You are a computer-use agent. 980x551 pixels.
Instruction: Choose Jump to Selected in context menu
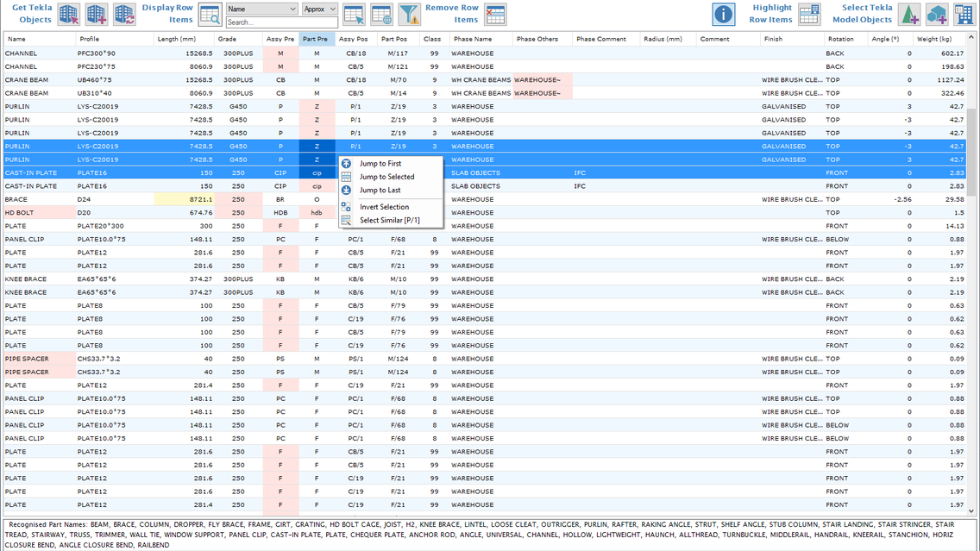pos(386,177)
